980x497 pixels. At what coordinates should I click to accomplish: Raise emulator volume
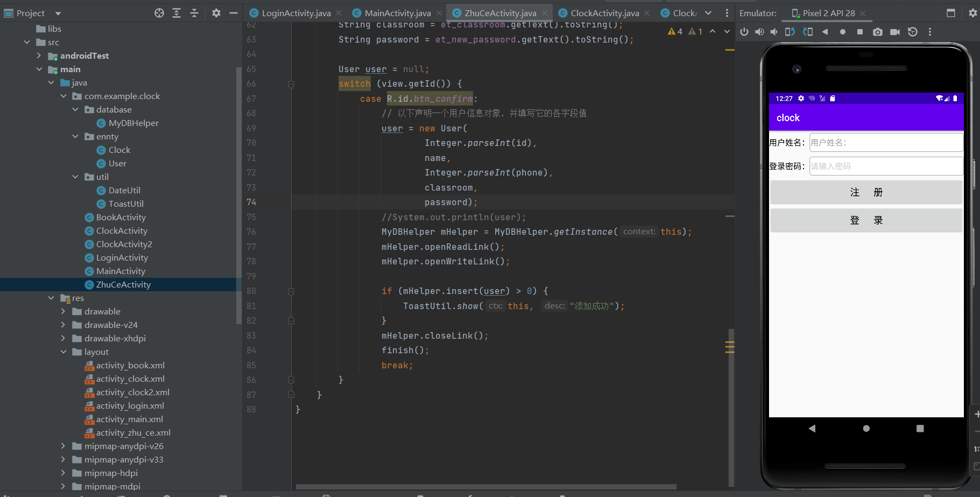759,32
